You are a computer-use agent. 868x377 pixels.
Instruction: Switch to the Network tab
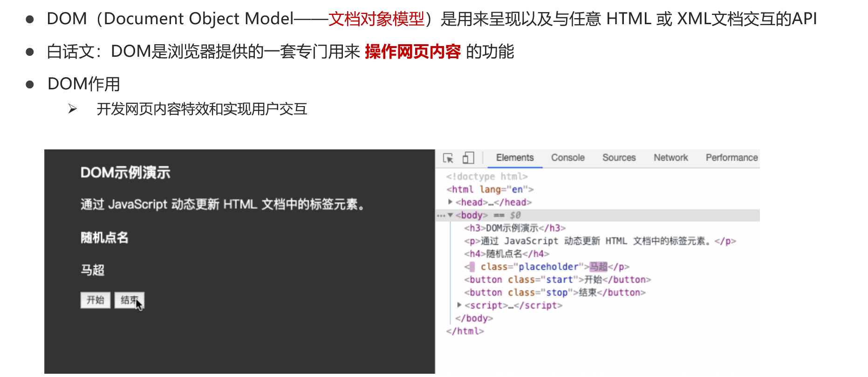[670, 158]
